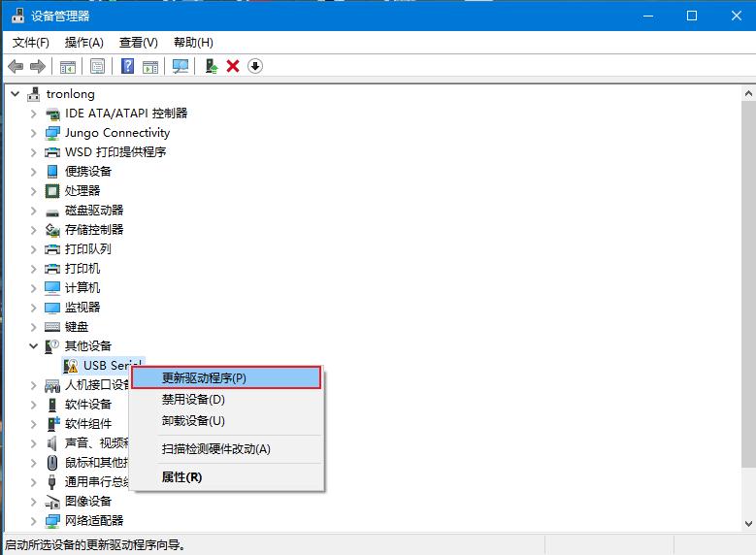
Task: Select the 打印机 tree label
Action: click(x=82, y=269)
